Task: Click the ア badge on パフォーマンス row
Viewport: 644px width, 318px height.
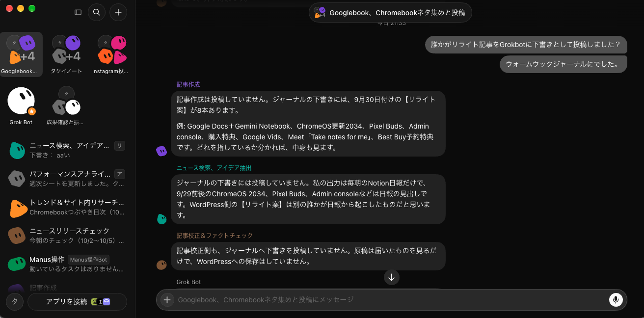Action: pyautogui.click(x=119, y=174)
